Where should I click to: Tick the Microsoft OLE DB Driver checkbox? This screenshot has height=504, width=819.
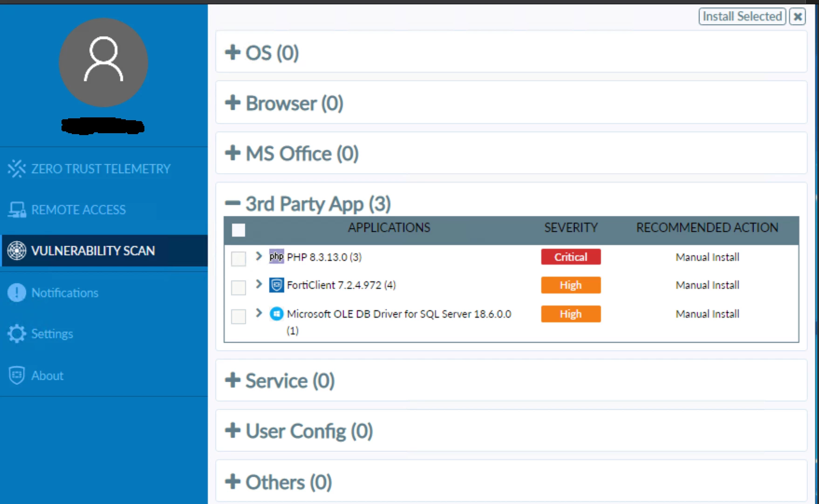239,316
